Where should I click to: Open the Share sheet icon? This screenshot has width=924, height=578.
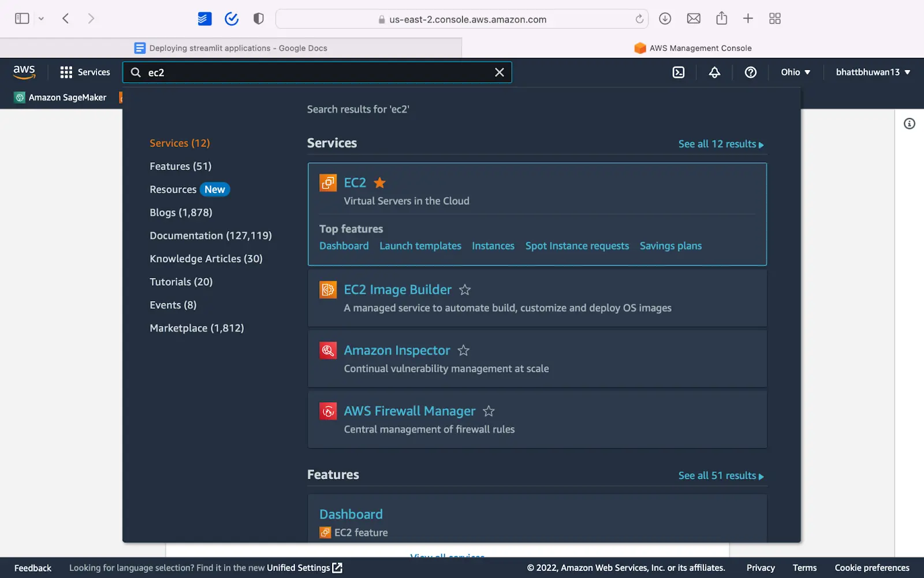721,18
